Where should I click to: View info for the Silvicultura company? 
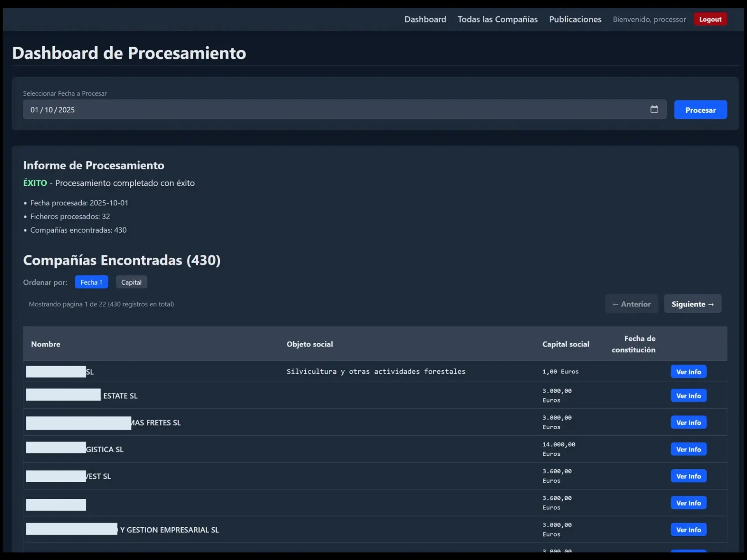(x=688, y=371)
